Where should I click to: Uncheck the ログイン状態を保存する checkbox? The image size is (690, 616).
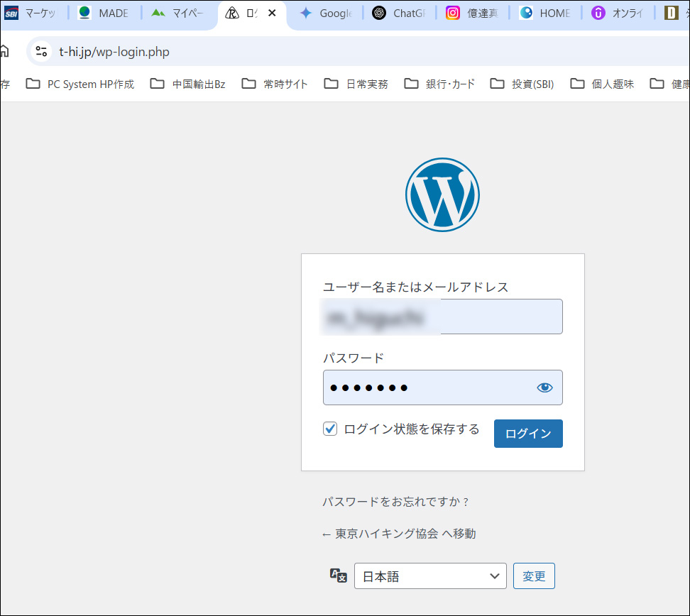(x=330, y=429)
